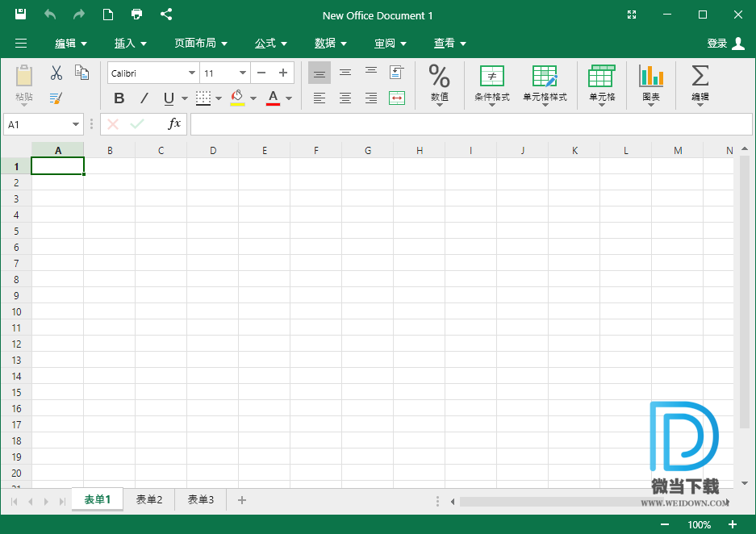Image resolution: width=756 pixels, height=534 pixels.
Task: Open the 页面布局 menu
Action: coord(201,44)
